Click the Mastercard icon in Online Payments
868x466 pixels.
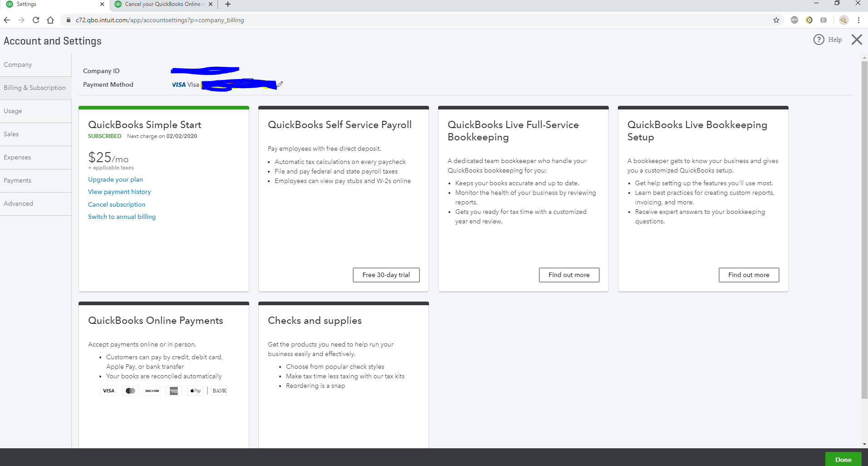130,391
